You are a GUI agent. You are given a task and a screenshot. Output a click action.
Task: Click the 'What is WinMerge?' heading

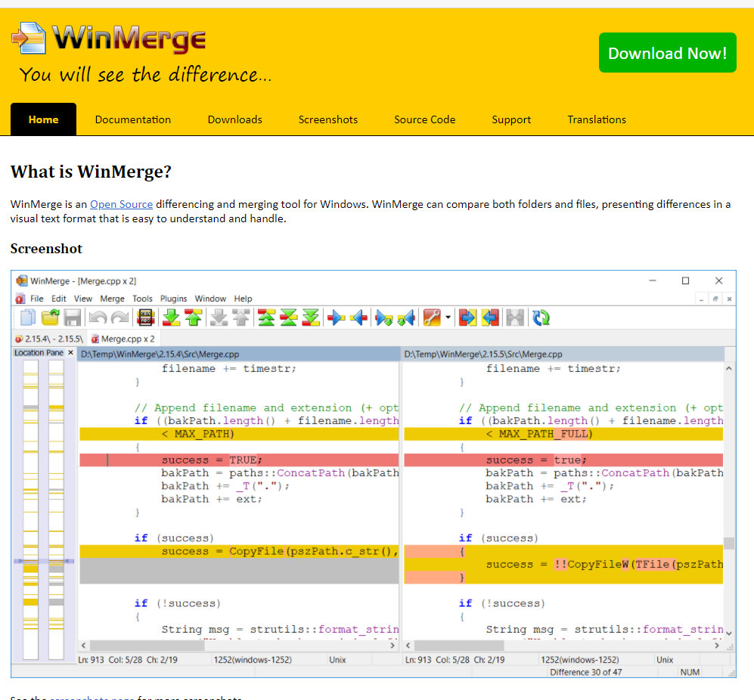click(91, 172)
